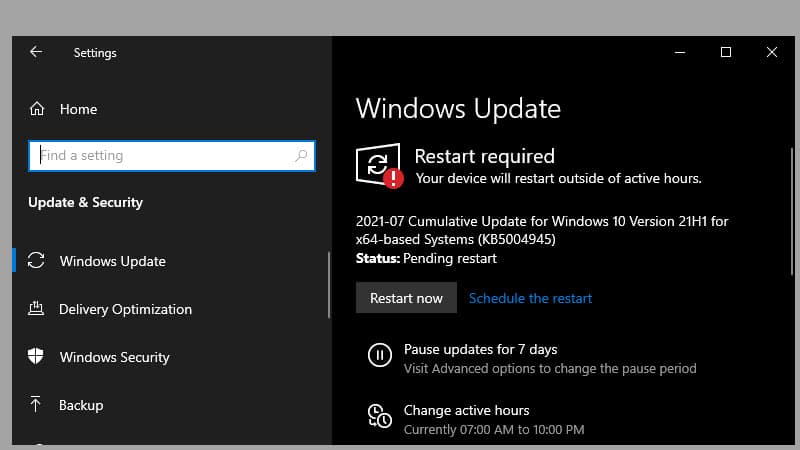800x450 pixels.
Task: Open the Delivery Optimization page
Action: [126, 309]
